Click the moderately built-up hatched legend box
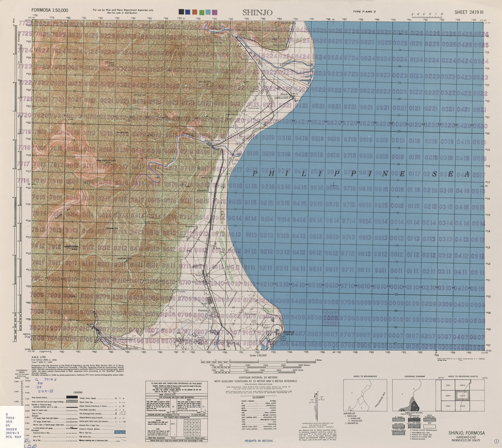Viewport: 502px width, 448px height. 72,401
